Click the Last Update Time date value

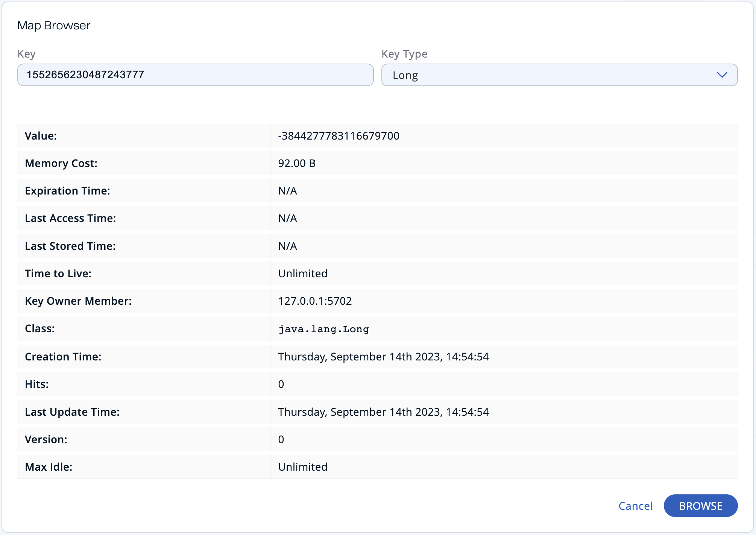(383, 412)
